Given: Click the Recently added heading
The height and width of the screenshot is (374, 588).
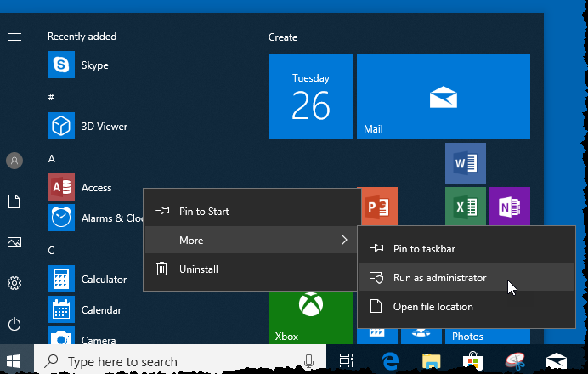Looking at the screenshot, I should pyautogui.click(x=82, y=37).
